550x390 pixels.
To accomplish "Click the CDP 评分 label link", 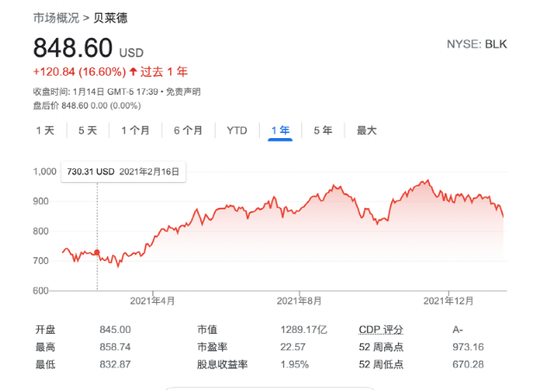I will click(381, 330).
